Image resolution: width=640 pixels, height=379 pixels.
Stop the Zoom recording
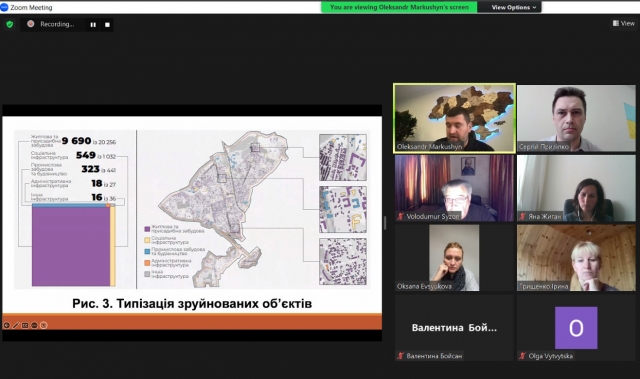(107, 24)
